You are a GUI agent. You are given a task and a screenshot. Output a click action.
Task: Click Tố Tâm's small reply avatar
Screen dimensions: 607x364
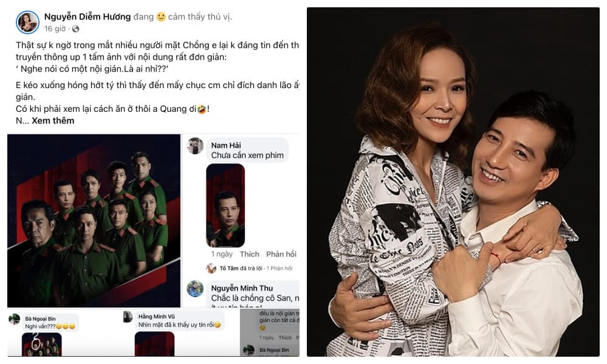coord(211,268)
